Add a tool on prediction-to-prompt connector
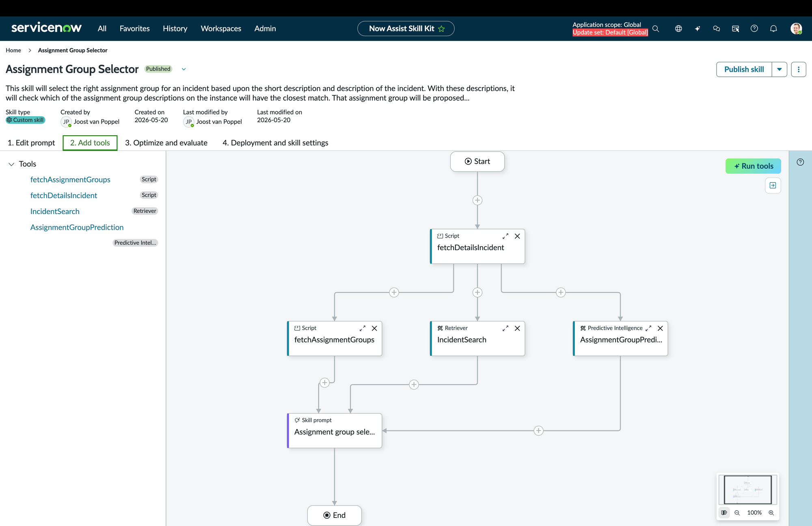Viewport: 812px width, 526px height. tap(538, 431)
